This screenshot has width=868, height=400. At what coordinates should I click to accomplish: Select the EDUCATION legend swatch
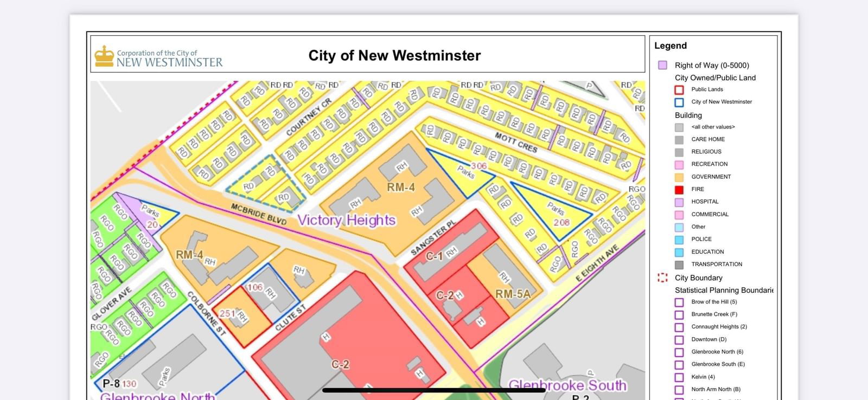(679, 252)
